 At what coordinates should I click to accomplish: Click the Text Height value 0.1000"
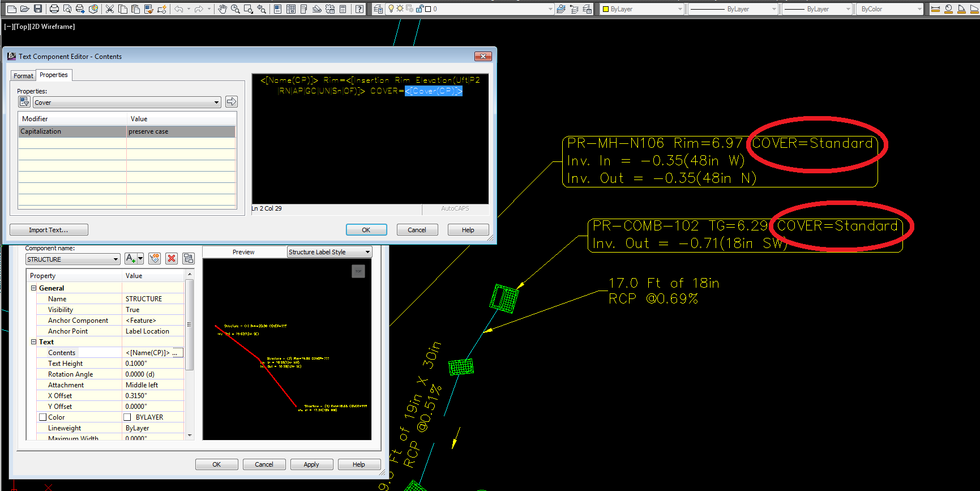pyautogui.click(x=136, y=364)
